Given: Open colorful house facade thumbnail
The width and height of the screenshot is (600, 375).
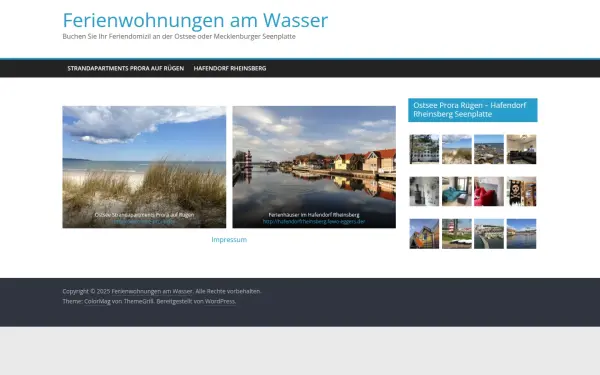Looking at the screenshot, I should coord(424,234).
